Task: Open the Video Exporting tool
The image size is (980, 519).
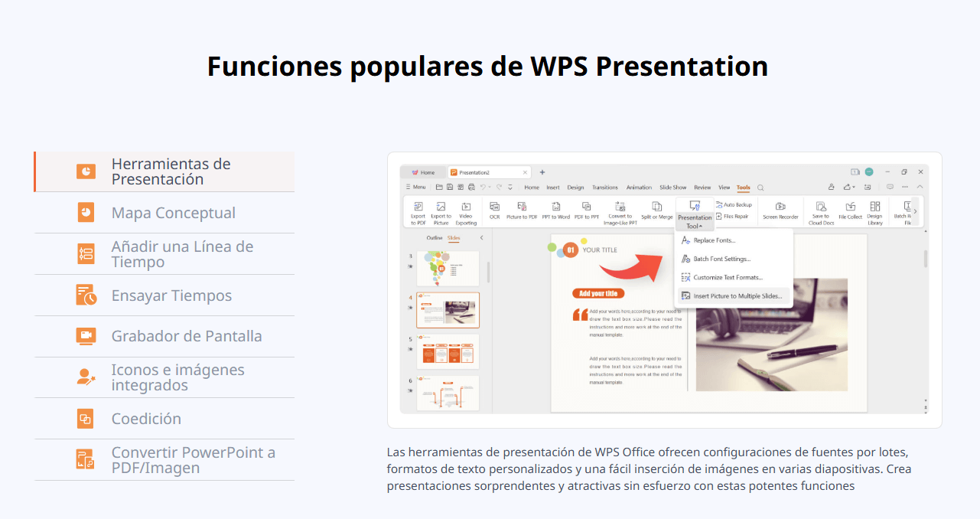Action: [466, 212]
